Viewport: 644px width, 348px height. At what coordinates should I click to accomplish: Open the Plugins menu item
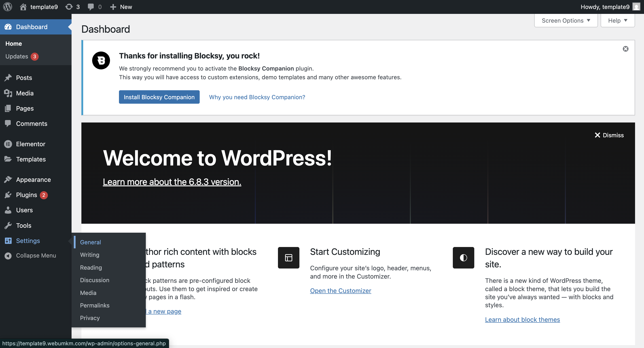(x=27, y=195)
